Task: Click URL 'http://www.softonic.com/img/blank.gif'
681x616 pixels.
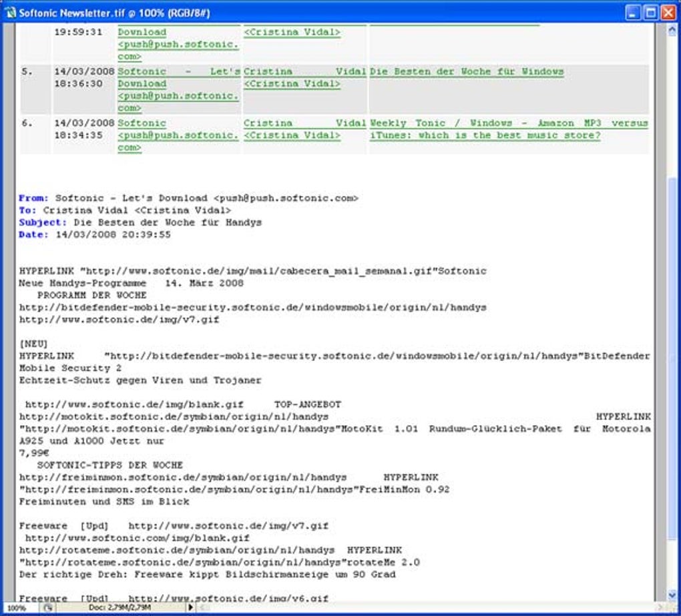Action: point(138,539)
